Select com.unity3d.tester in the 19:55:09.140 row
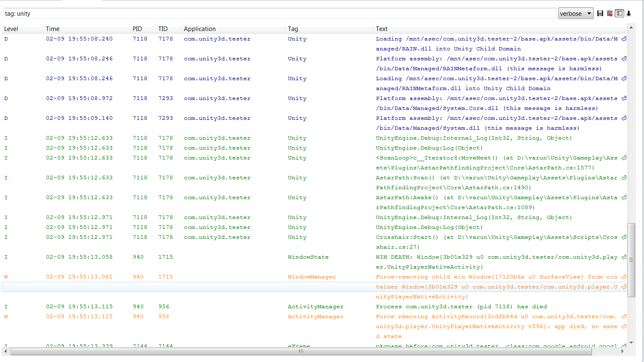The height and width of the screenshot is (362, 644). pyautogui.click(x=217, y=118)
